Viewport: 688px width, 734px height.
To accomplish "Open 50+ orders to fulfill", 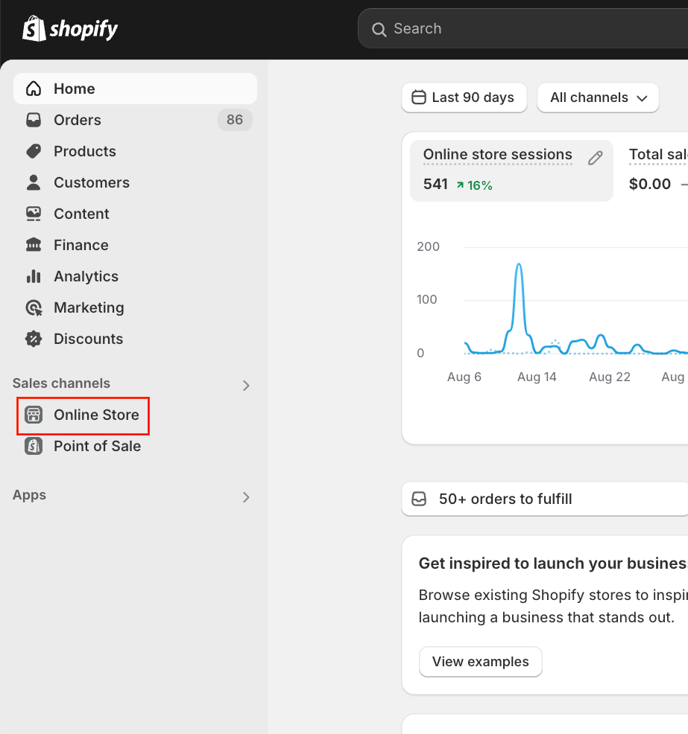I will [x=545, y=499].
